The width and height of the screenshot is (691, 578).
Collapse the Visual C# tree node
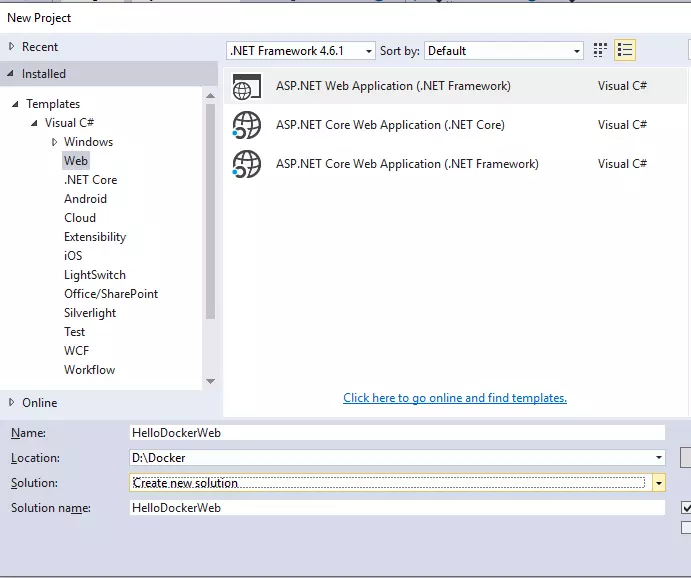34,123
